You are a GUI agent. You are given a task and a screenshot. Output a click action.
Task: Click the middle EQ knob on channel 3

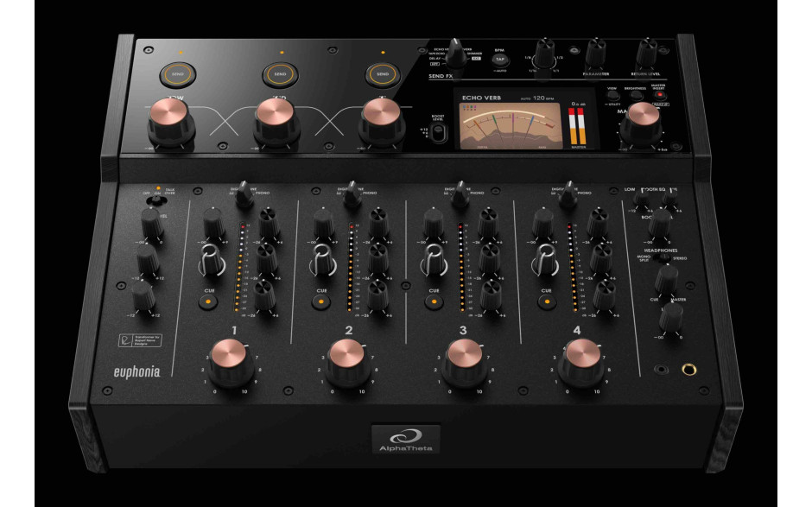[490, 260]
